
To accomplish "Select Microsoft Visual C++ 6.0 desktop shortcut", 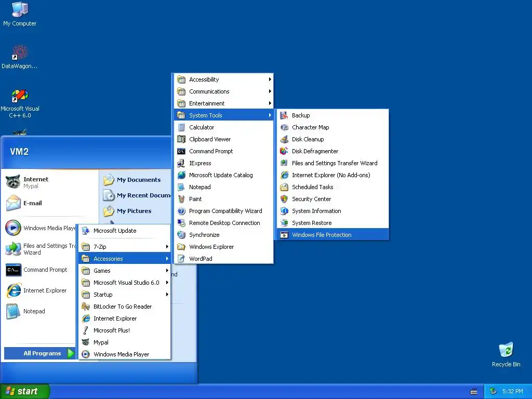I will pyautogui.click(x=20, y=103).
